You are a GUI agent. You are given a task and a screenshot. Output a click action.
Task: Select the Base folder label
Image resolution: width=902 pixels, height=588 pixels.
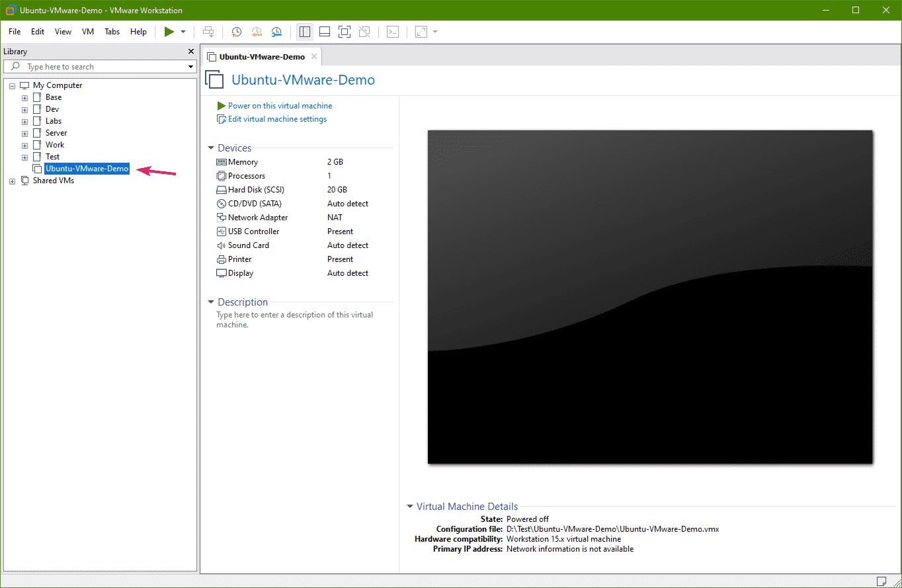pos(54,97)
